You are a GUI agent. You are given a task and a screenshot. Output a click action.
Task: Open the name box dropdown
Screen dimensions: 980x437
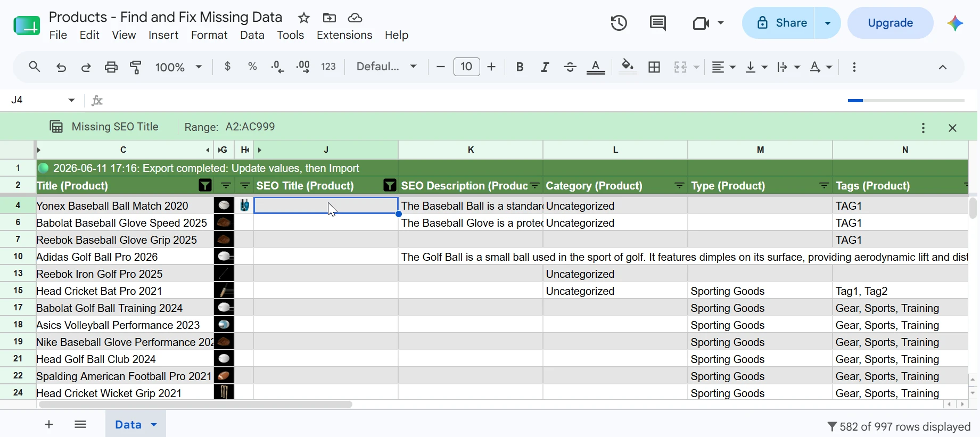coord(72,100)
